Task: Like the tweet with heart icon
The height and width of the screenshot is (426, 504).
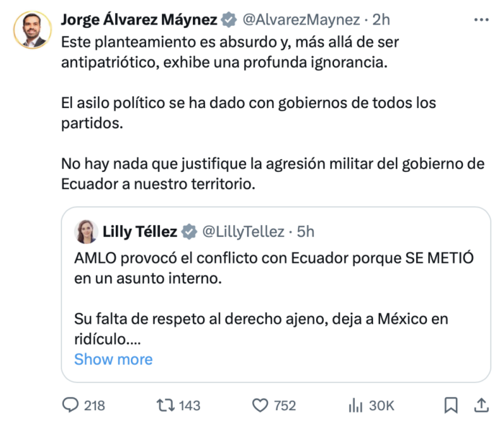Action: click(260, 405)
